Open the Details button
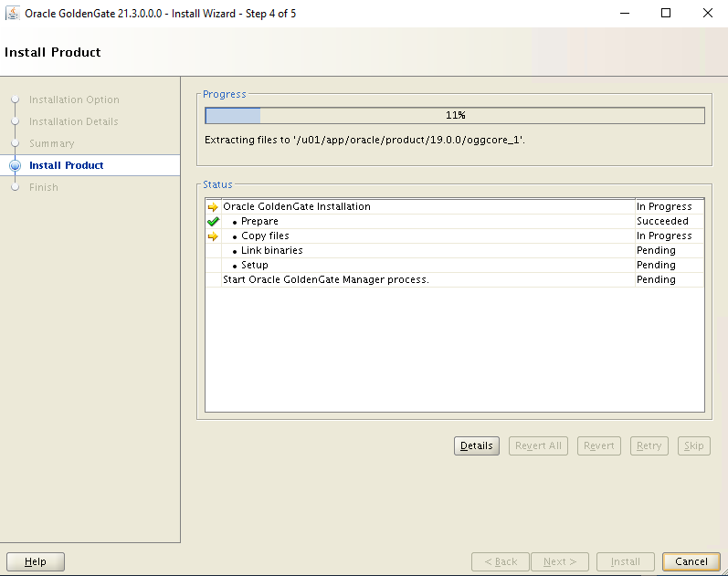 pos(477,445)
